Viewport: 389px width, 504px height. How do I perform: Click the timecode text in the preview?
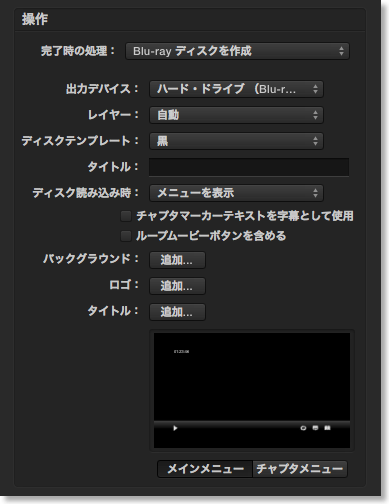tap(182, 352)
